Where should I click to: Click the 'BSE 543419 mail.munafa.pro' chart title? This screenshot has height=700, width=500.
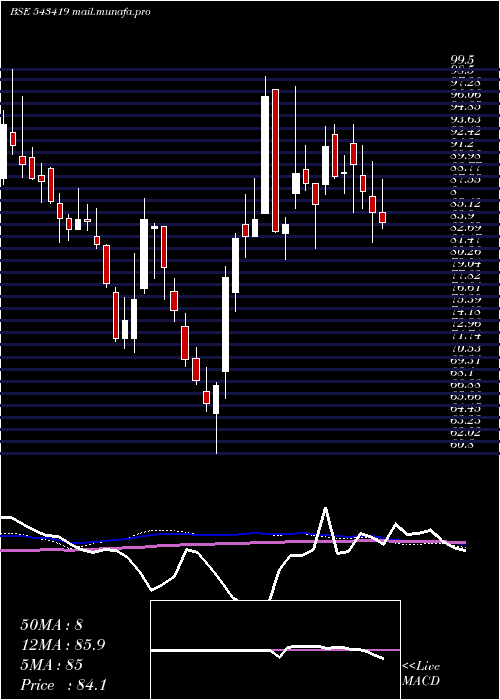point(80,12)
